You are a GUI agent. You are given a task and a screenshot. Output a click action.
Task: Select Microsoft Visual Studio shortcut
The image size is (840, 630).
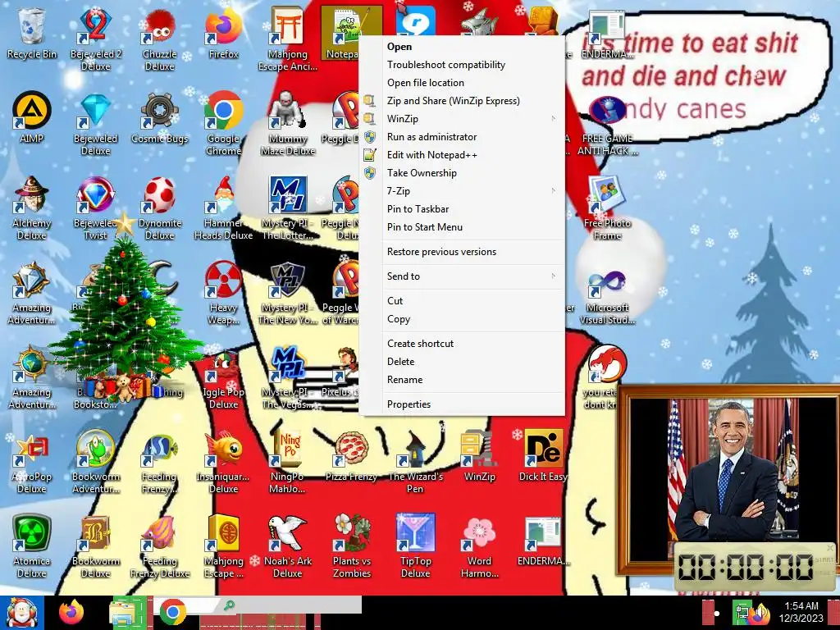tap(607, 298)
